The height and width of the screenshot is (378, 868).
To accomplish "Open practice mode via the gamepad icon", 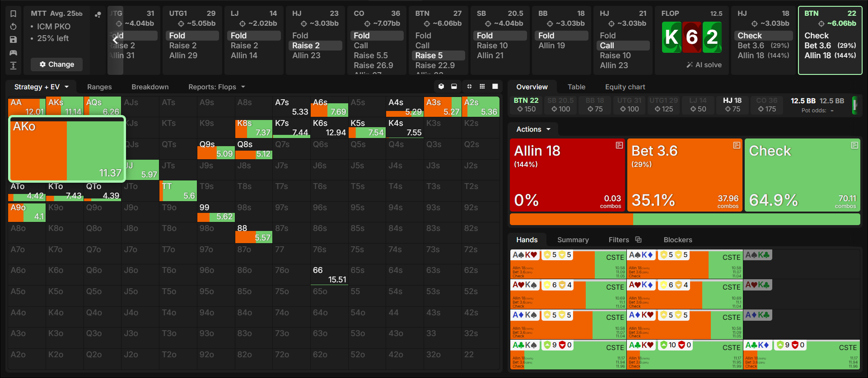I will tap(13, 53).
